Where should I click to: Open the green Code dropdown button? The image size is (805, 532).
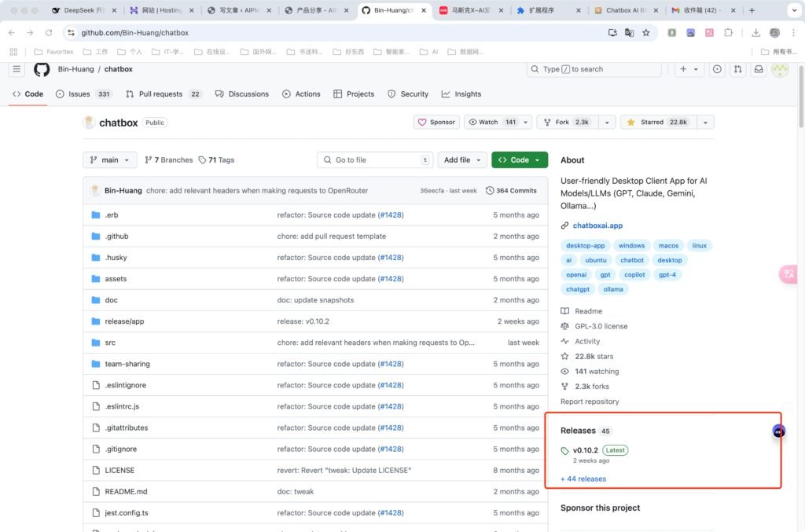pos(520,160)
